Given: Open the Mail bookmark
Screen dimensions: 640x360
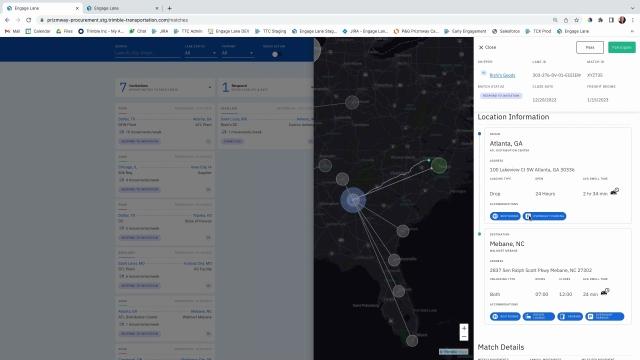Looking at the screenshot, I should tap(12, 31).
